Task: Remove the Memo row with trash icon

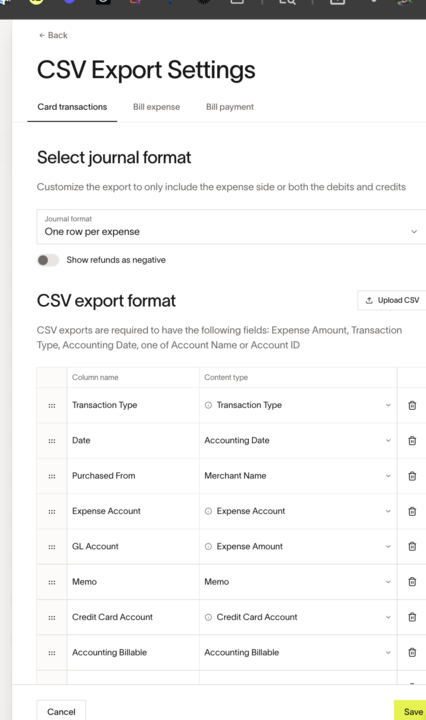Action: coord(412,582)
